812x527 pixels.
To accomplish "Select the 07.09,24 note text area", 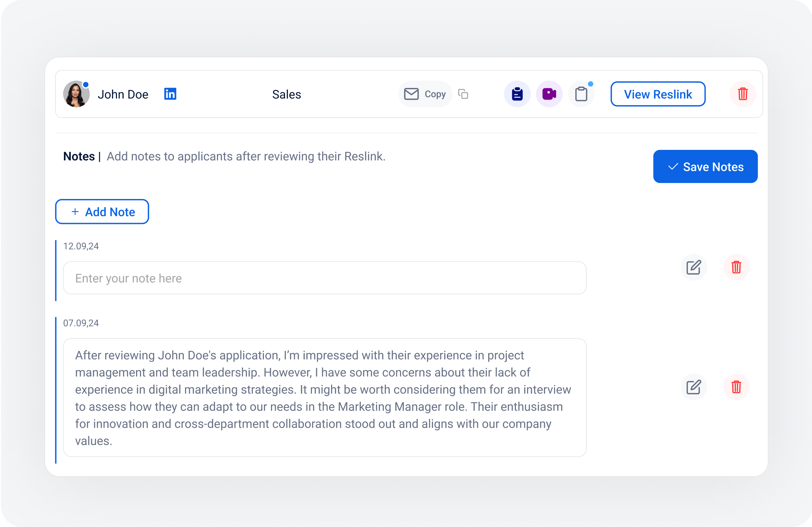I will pos(324,397).
